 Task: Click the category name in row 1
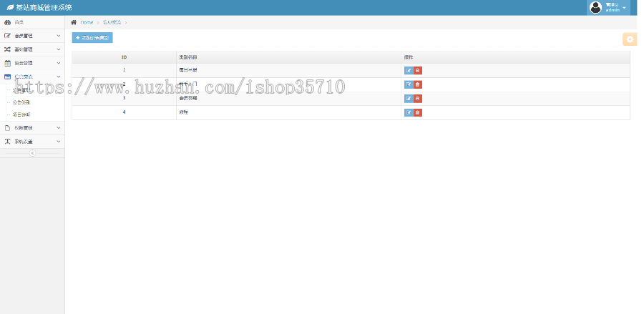(188, 70)
